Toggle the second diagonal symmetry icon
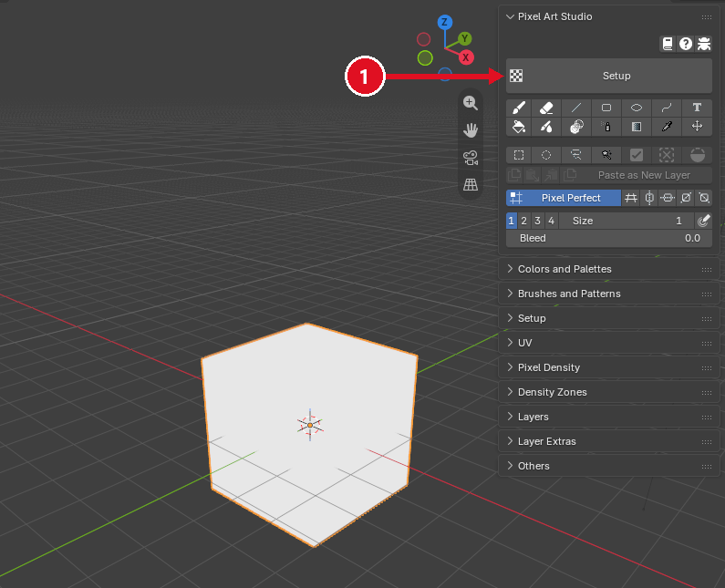The image size is (725, 588). pos(704,198)
